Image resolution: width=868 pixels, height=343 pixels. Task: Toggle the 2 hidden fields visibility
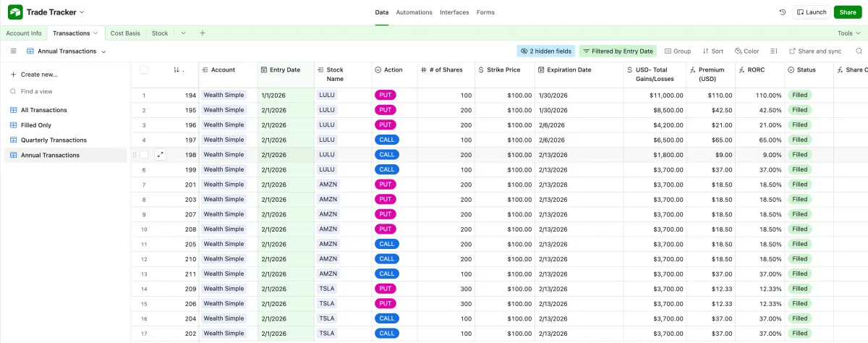tap(546, 51)
